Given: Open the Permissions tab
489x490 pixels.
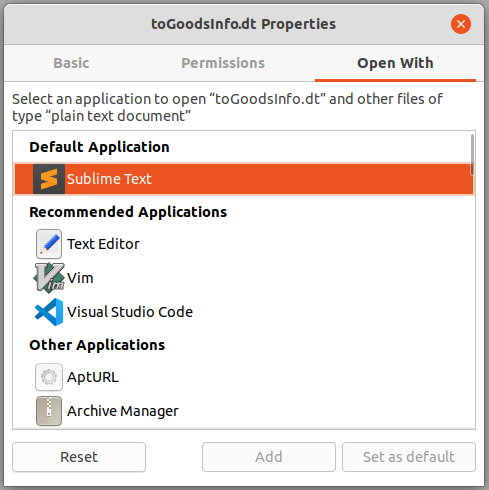Looking at the screenshot, I should [223, 63].
